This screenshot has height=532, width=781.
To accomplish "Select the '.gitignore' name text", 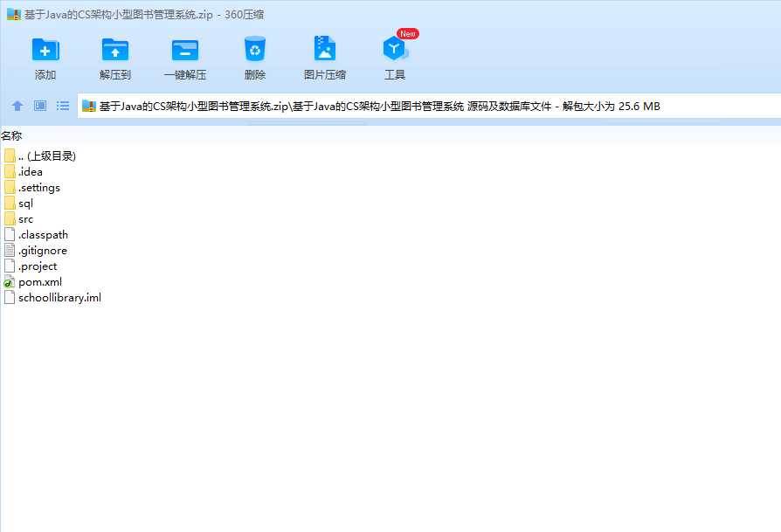I will point(42,251).
